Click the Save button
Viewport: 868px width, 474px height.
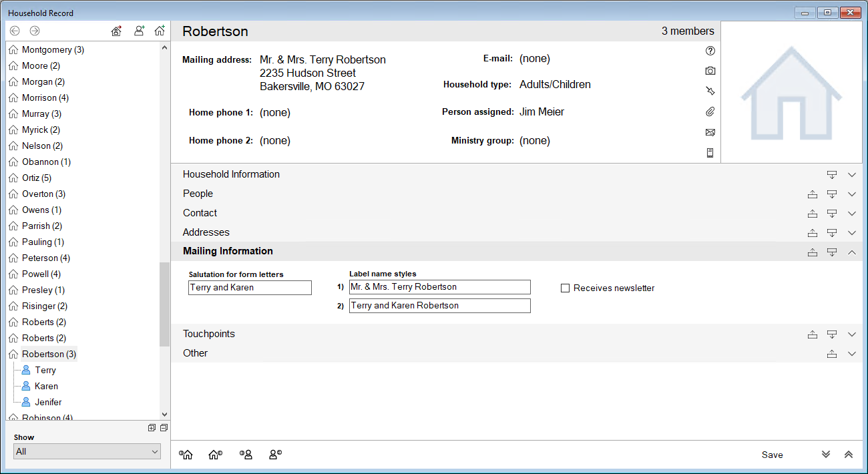click(x=772, y=455)
